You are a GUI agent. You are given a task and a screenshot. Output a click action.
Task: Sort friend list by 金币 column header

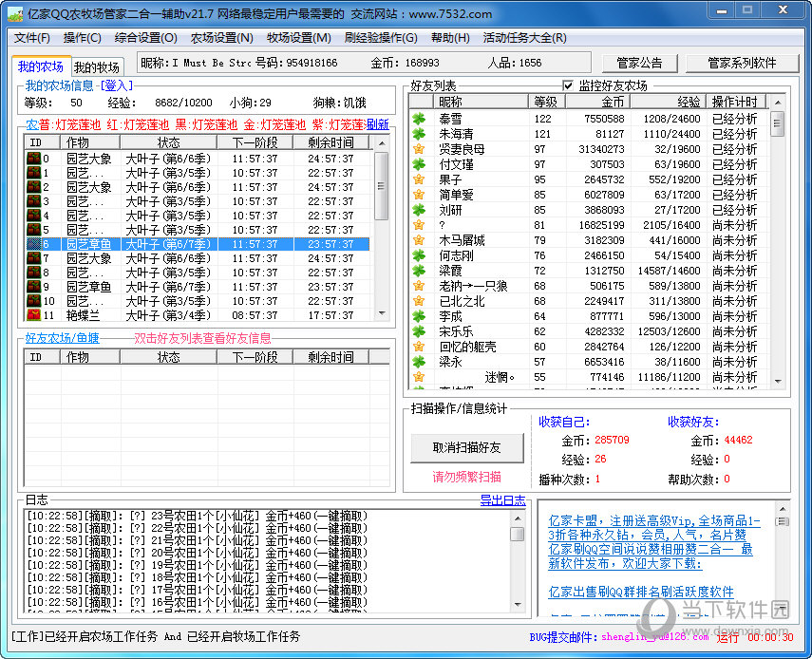(x=597, y=102)
